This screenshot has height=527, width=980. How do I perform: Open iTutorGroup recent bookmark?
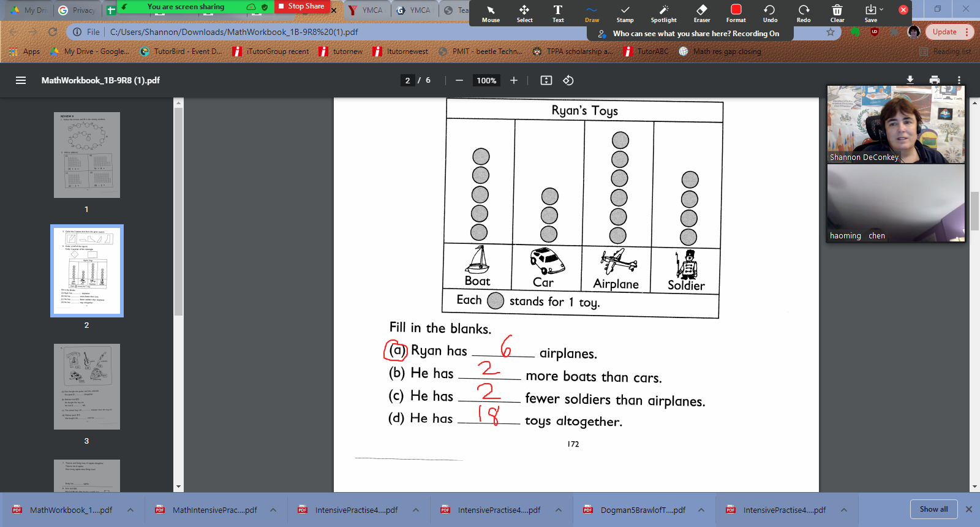[x=271, y=51]
